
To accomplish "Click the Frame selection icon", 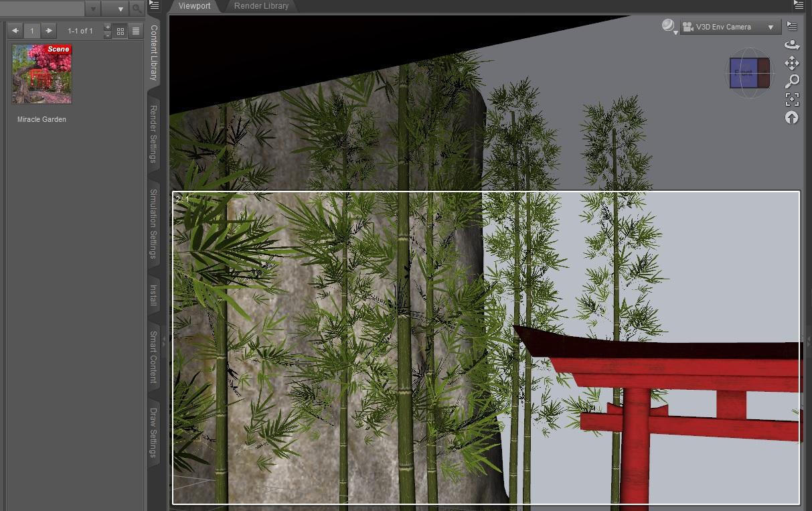I will (x=792, y=100).
